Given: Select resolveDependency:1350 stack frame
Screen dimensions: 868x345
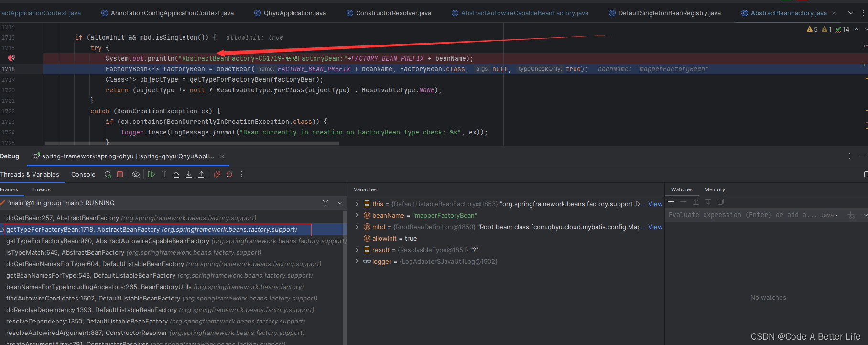Looking at the screenshot, I should (x=172, y=321).
